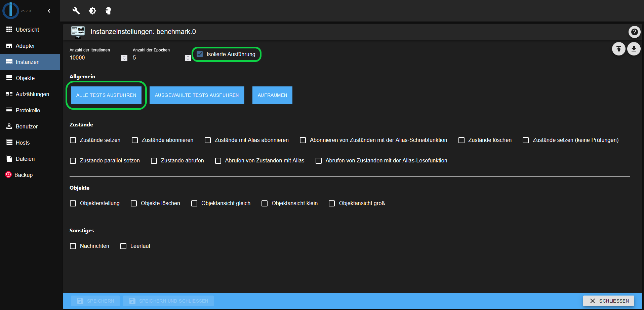
Task: Click the Schliessen button
Action: click(x=609, y=301)
